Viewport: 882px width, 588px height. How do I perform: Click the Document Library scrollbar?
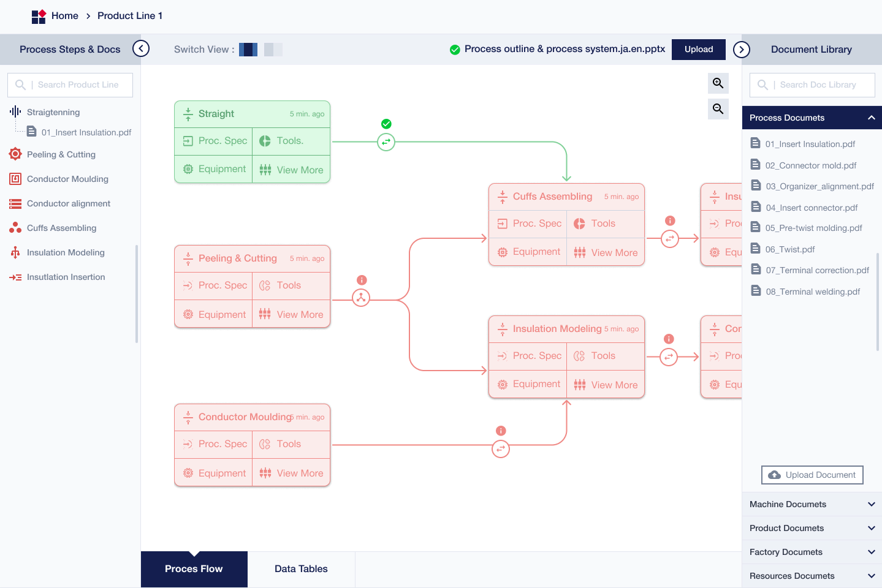[878, 301]
